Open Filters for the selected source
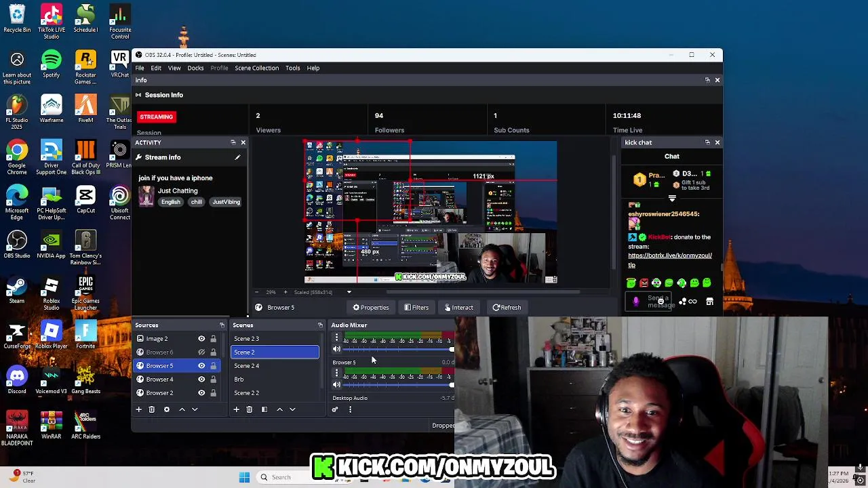This screenshot has width=868, height=488. pyautogui.click(x=416, y=308)
